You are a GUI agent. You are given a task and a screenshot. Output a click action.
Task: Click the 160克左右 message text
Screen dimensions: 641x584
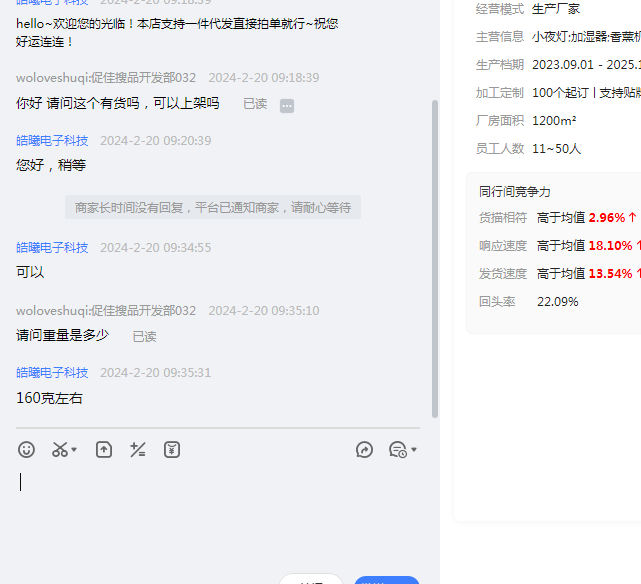[x=49, y=398]
